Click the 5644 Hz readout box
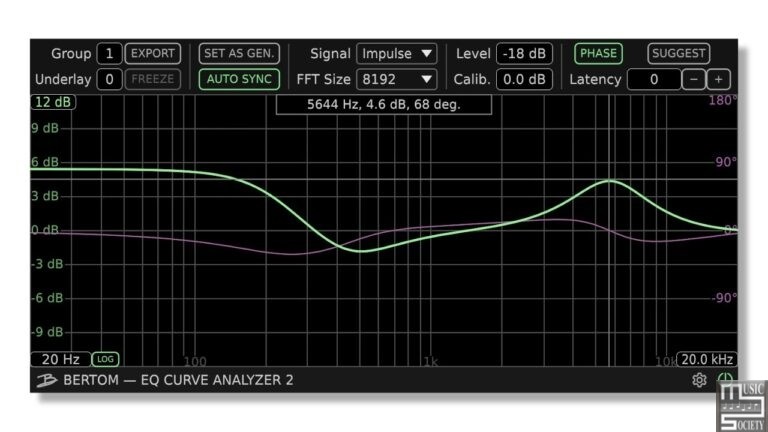The height and width of the screenshot is (432, 768). tap(384, 104)
